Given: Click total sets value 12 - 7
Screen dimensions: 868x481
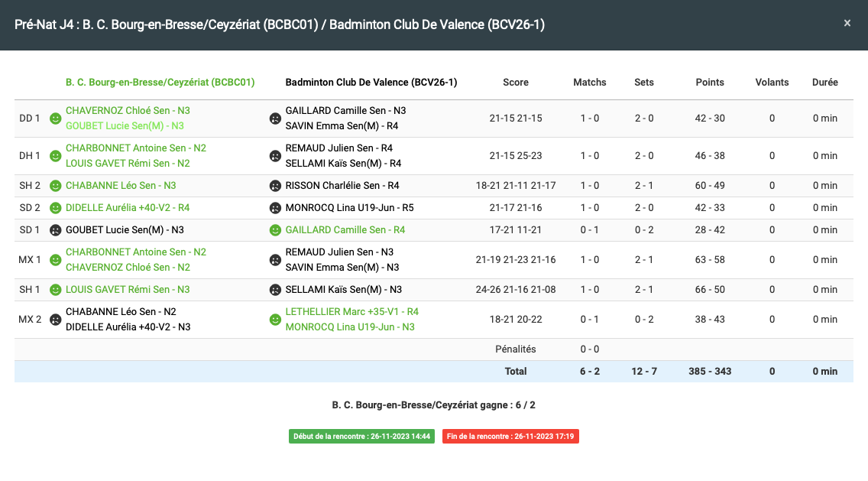Looking at the screenshot, I should click(x=644, y=372).
